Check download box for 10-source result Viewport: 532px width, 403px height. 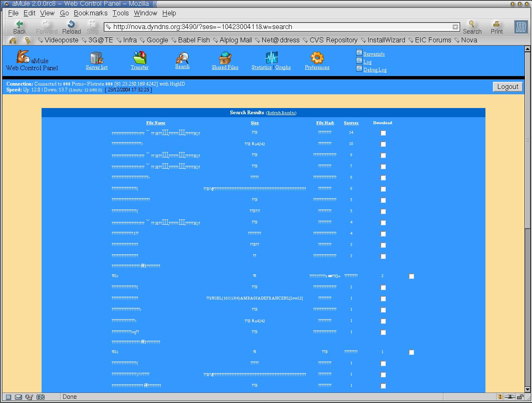click(x=383, y=144)
